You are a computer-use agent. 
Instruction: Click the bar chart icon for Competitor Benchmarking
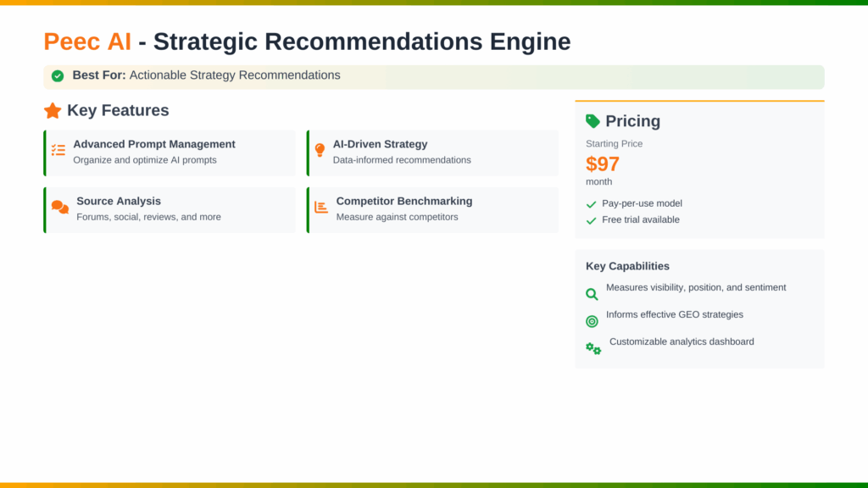(321, 208)
